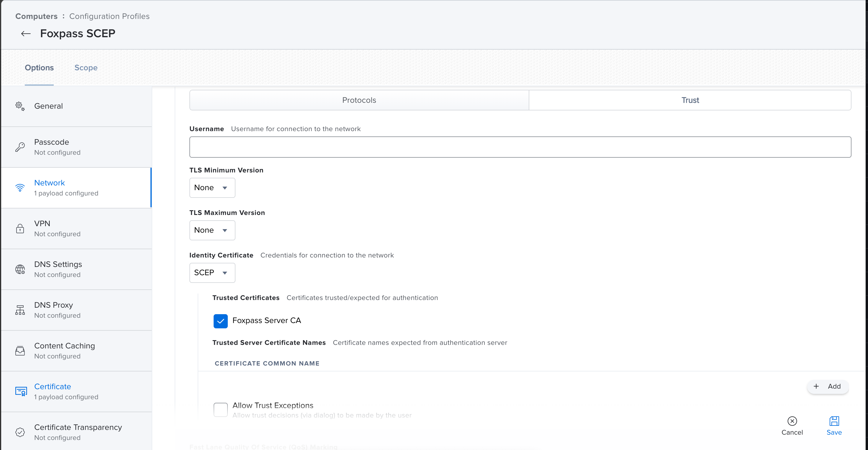This screenshot has width=868, height=450.
Task: Click into the Username text field
Action: (x=520, y=147)
